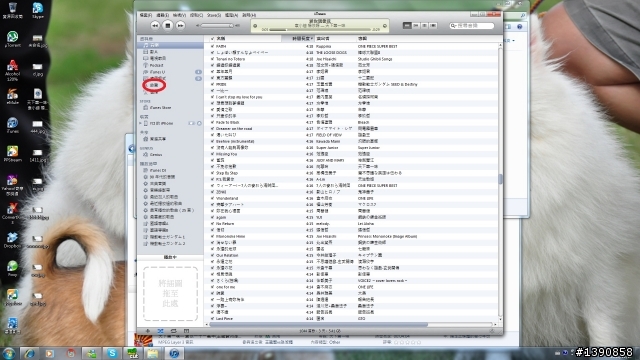Screen dimensions: 640x360
Task: Toggle the artwork viewer button
Action: coord(187,331)
